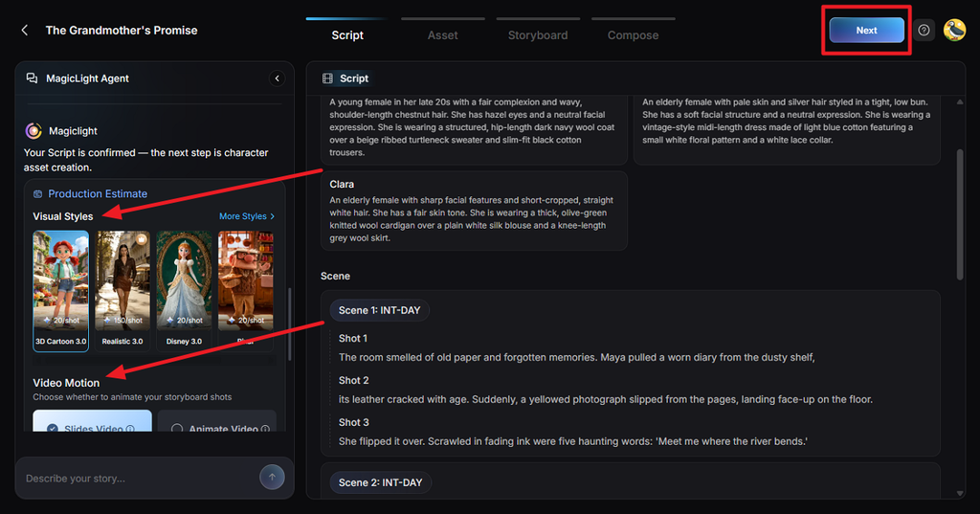Select the Animate Video option
Screen dimensions: 980x514
217,422
